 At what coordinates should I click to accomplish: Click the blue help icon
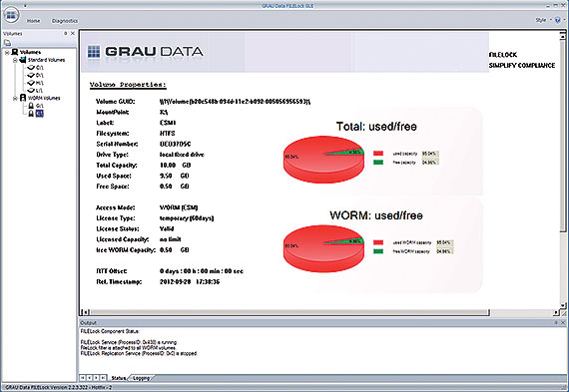558,20
